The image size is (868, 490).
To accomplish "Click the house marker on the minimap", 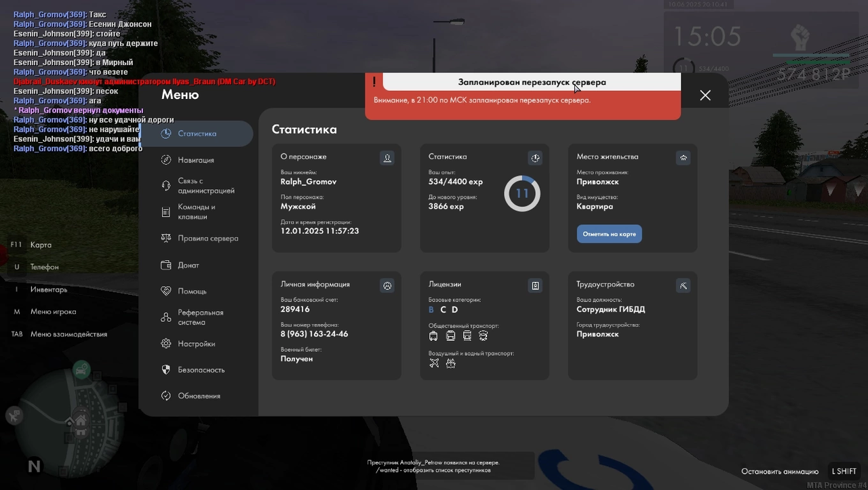I will click(81, 422).
